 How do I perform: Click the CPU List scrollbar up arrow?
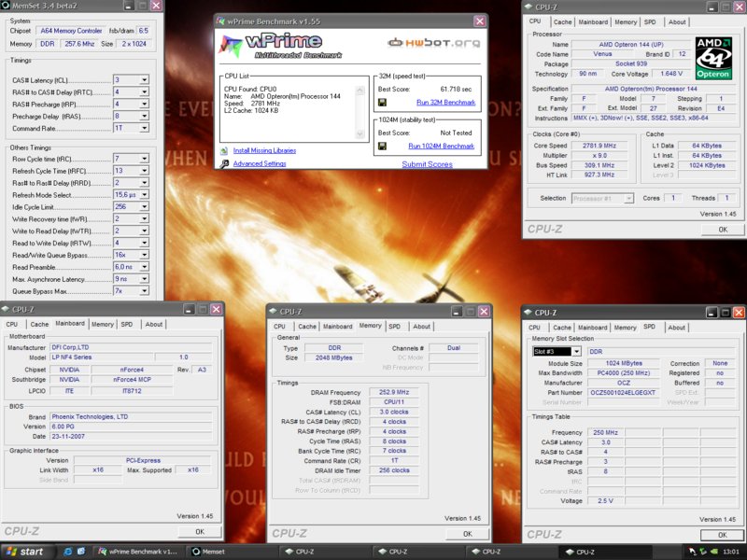360,91
